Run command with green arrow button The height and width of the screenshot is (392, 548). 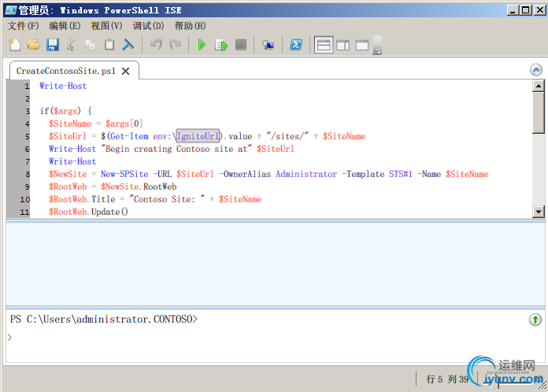[535, 320]
